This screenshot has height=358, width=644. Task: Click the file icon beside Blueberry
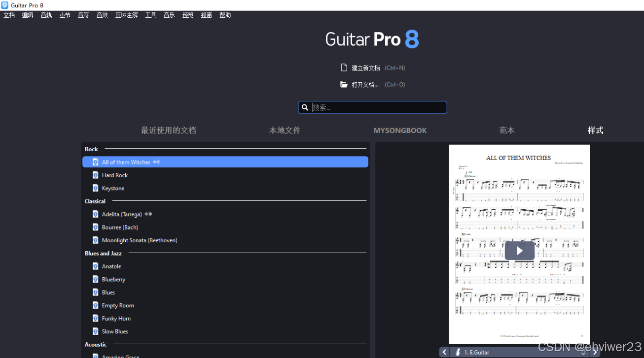(96, 279)
